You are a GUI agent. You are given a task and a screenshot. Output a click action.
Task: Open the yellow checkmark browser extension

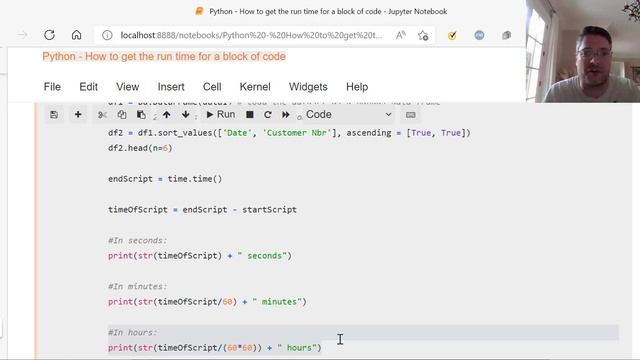452,36
